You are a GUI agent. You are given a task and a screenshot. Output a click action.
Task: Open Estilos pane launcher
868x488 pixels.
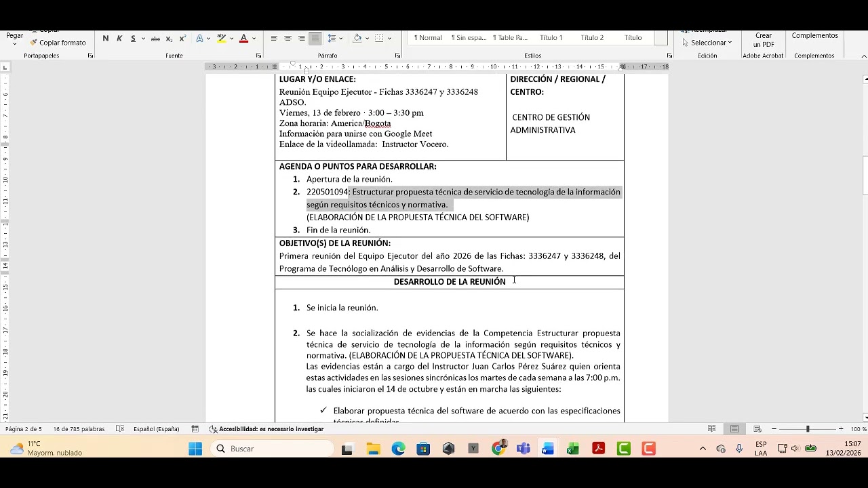click(669, 56)
